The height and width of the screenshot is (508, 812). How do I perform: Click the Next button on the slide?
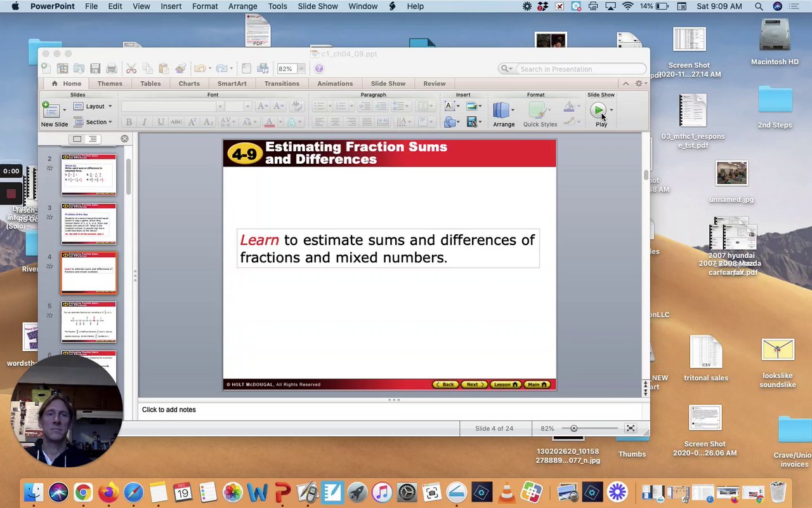pyautogui.click(x=474, y=384)
